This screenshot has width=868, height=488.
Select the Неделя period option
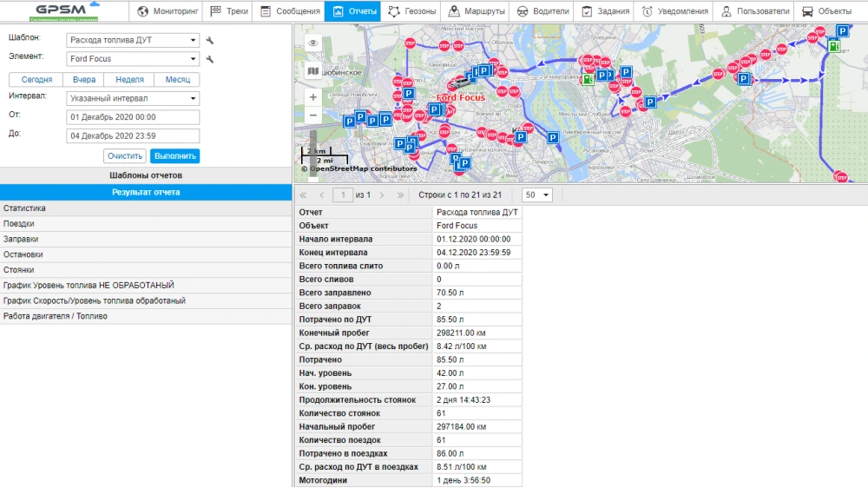pyautogui.click(x=129, y=80)
